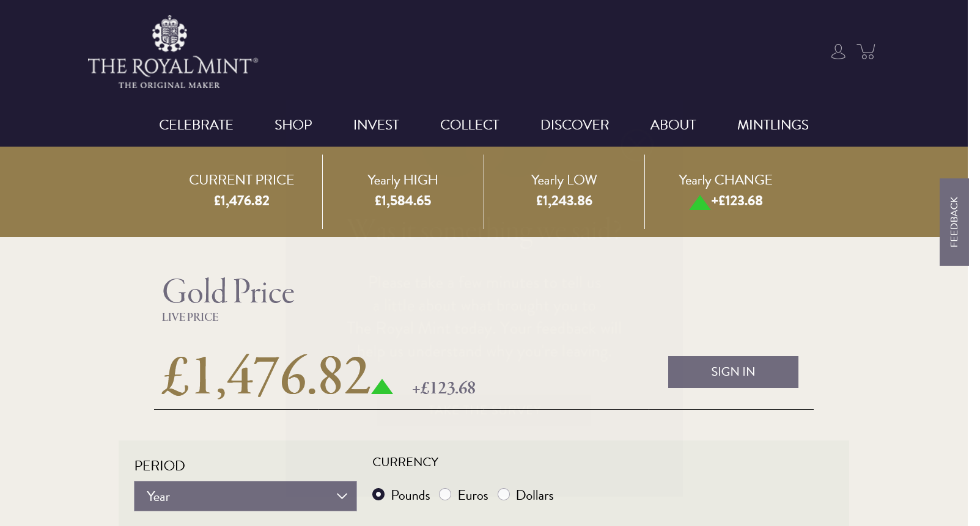This screenshot has width=980, height=526.
Task: Open the user account icon
Action: coord(838,52)
